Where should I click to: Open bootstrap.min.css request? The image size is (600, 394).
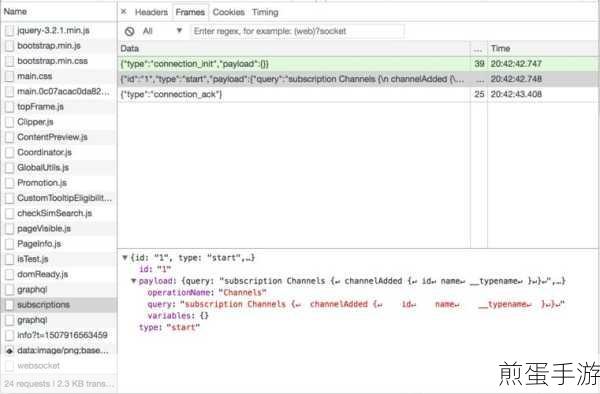pos(59,61)
